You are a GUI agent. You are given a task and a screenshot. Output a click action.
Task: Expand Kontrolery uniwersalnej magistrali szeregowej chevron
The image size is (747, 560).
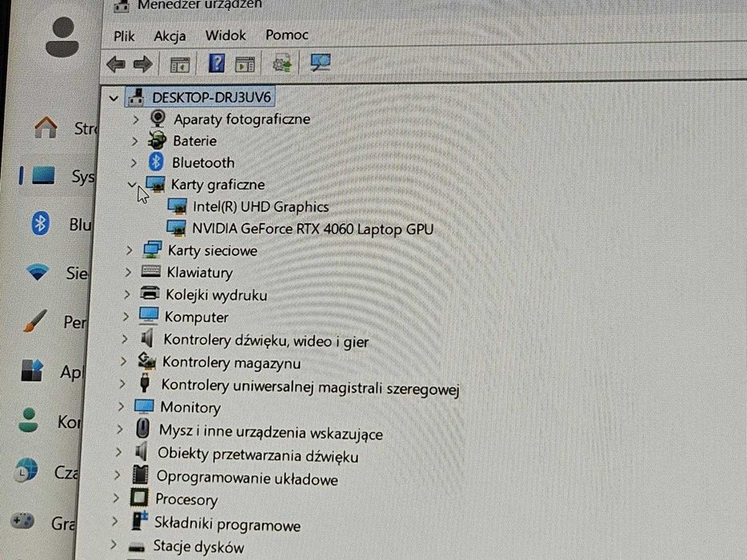pyautogui.click(x=122, y=383)
